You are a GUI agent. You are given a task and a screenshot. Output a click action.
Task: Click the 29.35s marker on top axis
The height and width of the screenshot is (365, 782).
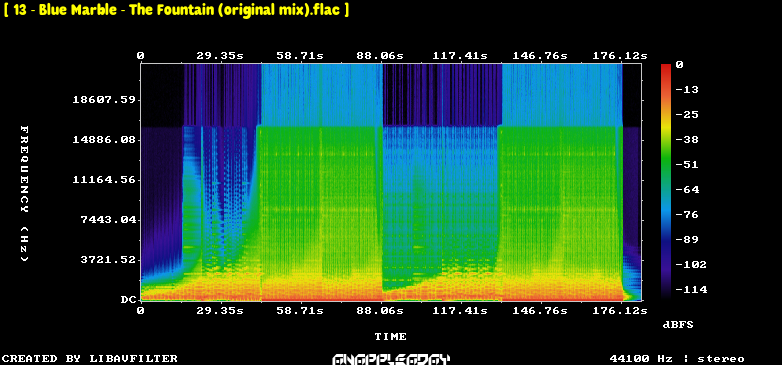tap(220, 56)
